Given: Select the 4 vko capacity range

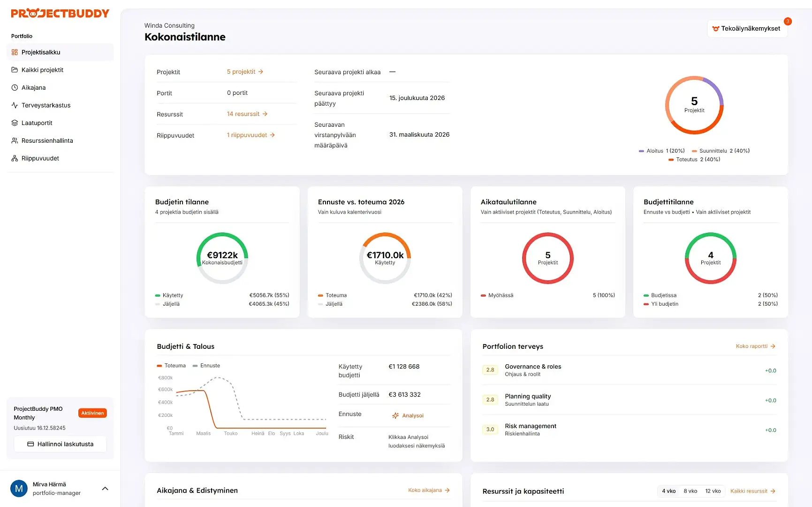Looking at the screenshot, I should (668, 491).
